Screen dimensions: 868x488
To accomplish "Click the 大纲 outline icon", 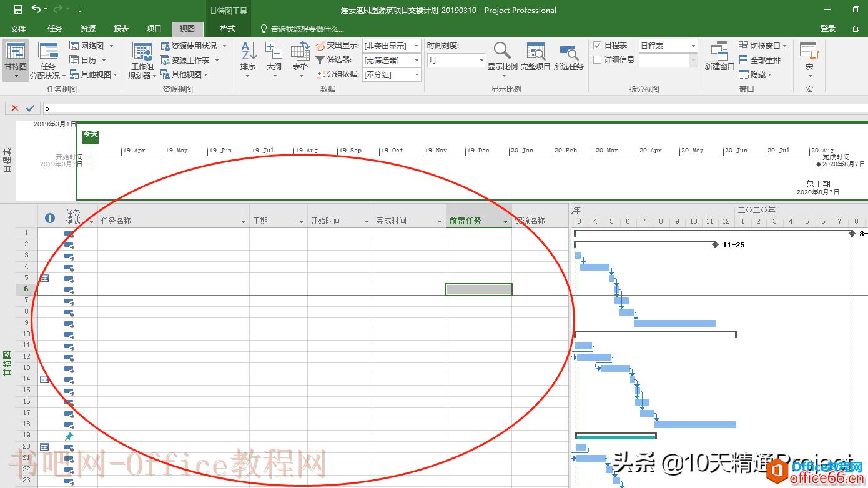I will (274, 51).
